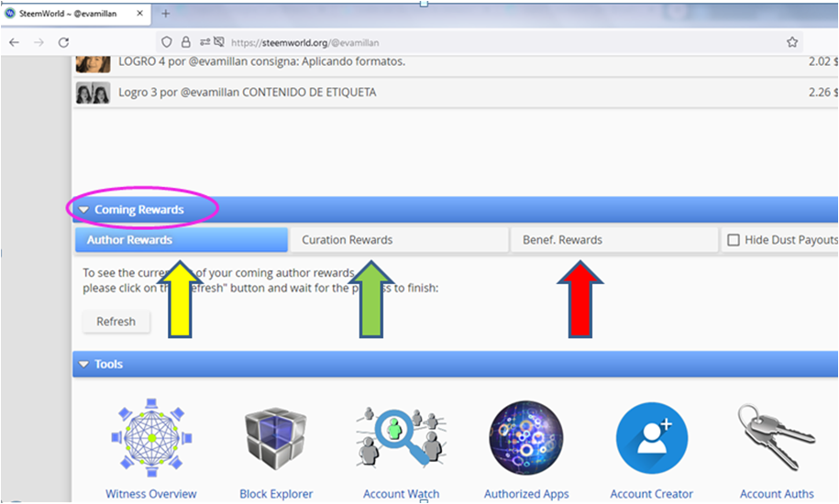Click the browser back arrow

[x=15, y=42]
